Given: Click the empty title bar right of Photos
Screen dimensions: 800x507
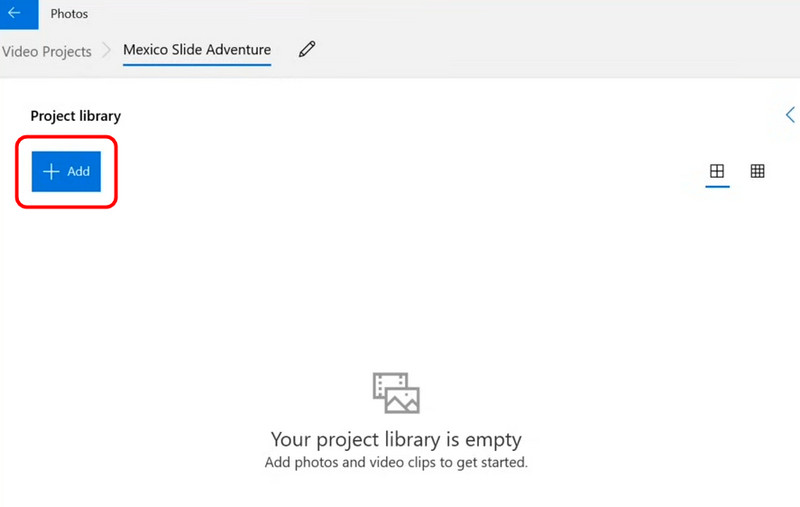Looking at the screenshot, I should pyautogui.click(x=400, y=14).
